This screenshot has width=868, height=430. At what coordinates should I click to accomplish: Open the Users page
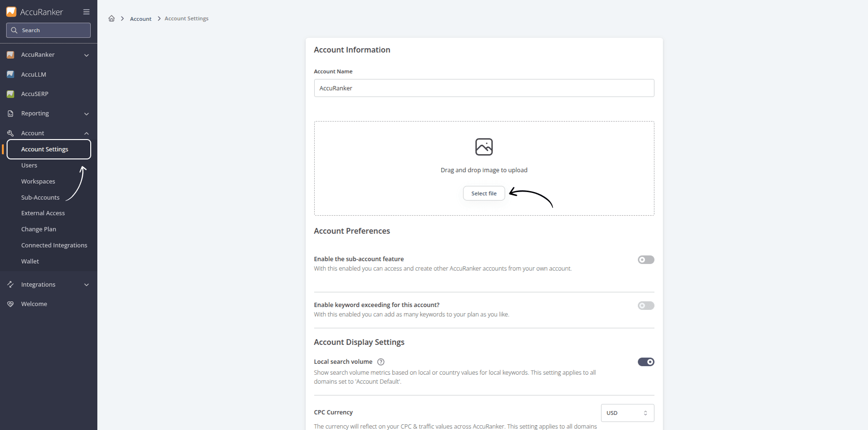[x=29, y=166]
